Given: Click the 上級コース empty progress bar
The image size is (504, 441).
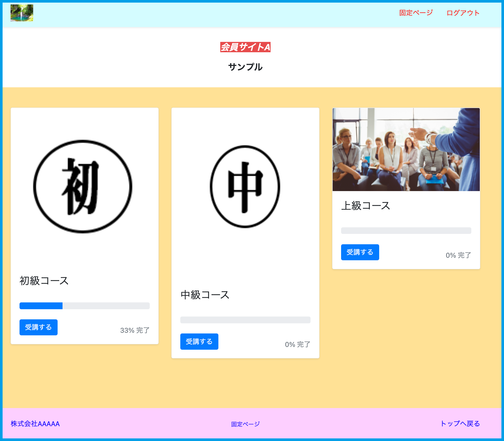Looking at the screenshot, I should point(406,231).
